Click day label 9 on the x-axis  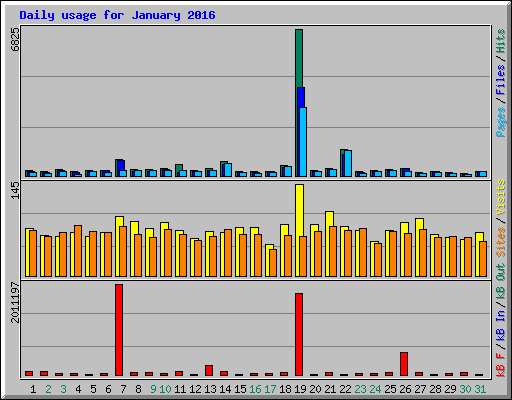click(153, 389)
